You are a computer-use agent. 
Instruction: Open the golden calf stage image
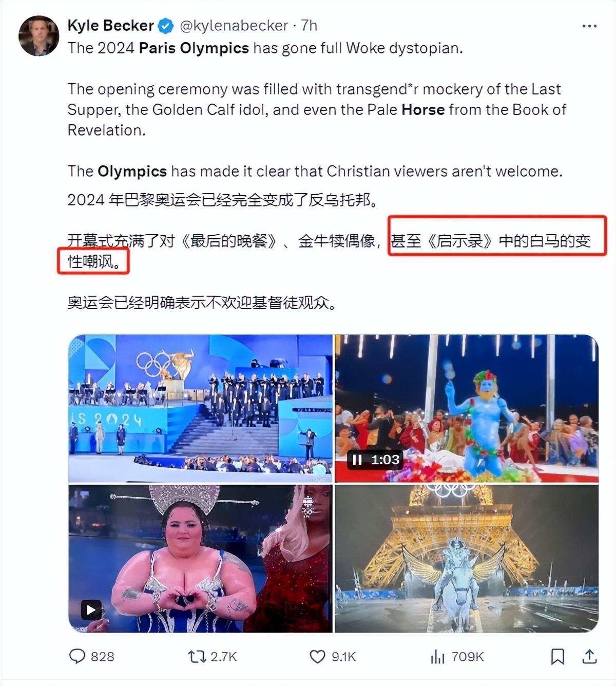[x=201, y=408]
